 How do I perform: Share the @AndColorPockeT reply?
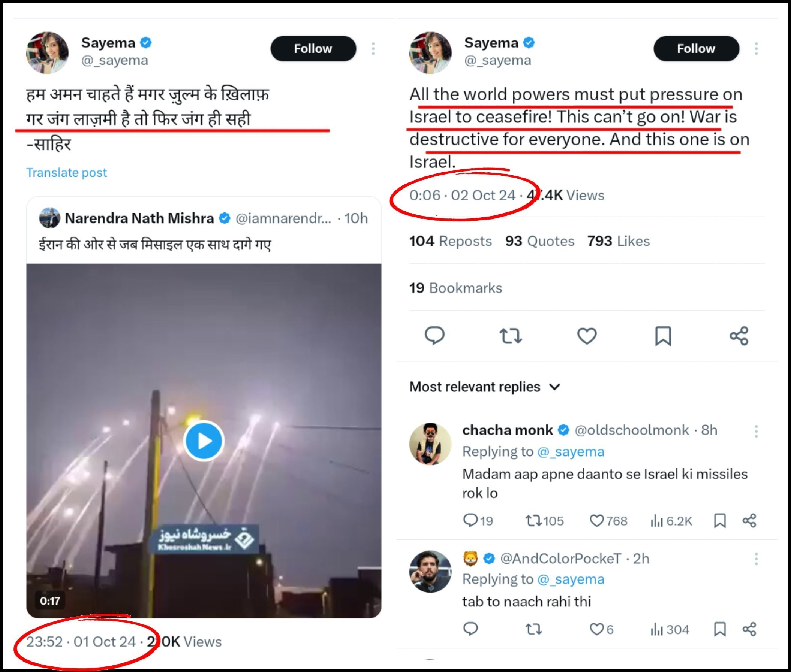(x=749, y=629)
